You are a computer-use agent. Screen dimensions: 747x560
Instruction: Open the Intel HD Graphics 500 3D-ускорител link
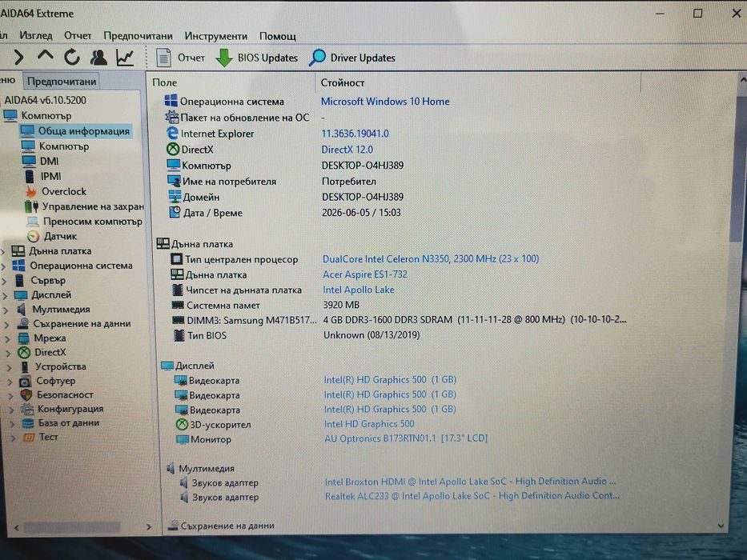click(x=369, y=424)
